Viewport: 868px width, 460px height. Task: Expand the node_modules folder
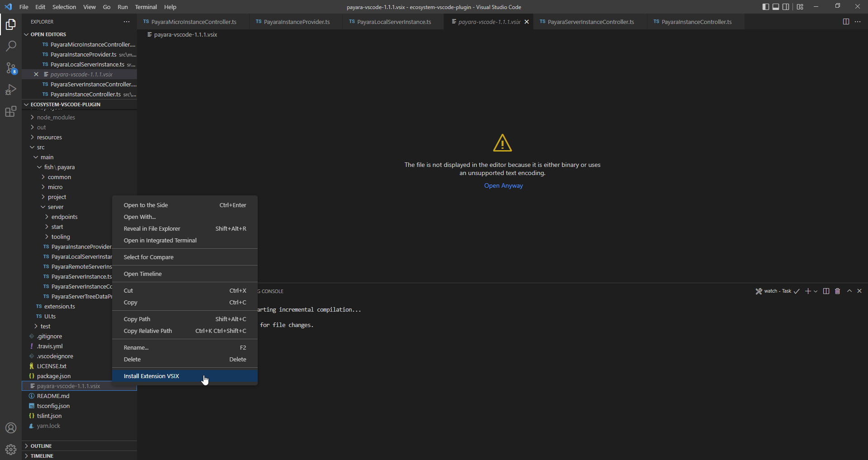[56, 117]
